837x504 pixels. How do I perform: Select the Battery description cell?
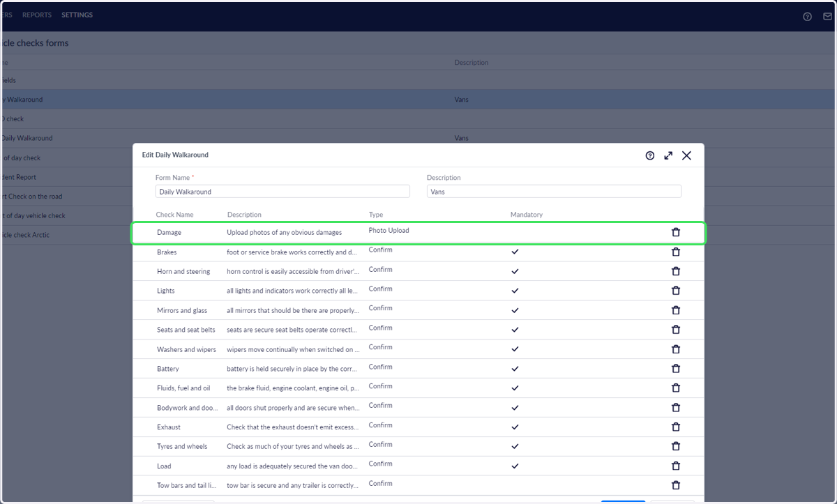click(292, 369)
